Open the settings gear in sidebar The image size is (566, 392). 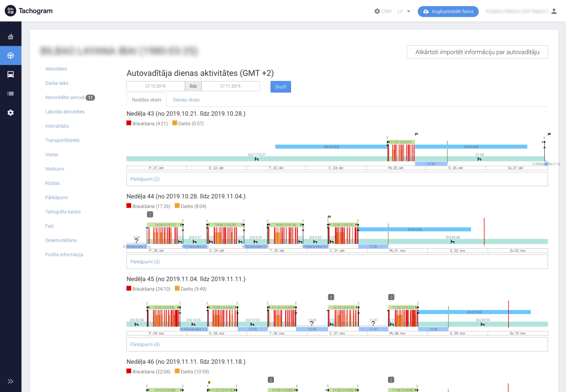coord(10,113)
